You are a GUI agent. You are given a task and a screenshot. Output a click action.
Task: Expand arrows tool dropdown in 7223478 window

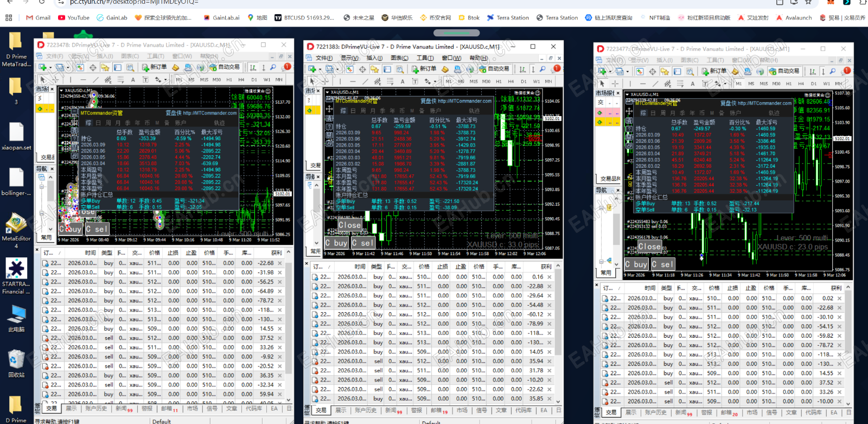pyautogui.click(x=165, y=80)
